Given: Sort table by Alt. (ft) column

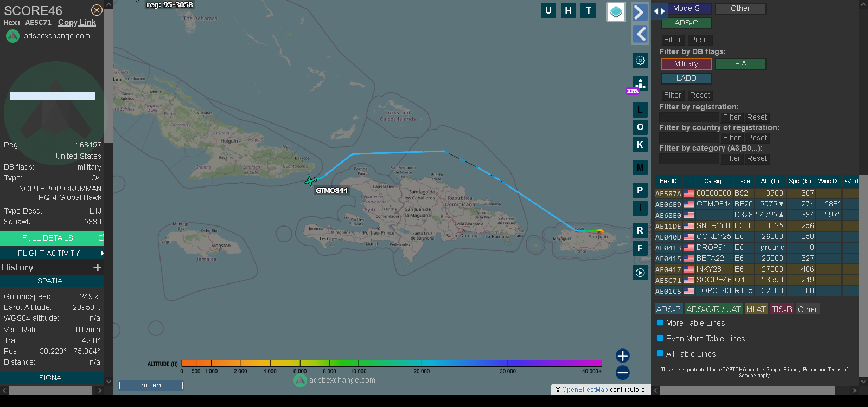Looking at the screenshot, I should (x=770, y=181).
